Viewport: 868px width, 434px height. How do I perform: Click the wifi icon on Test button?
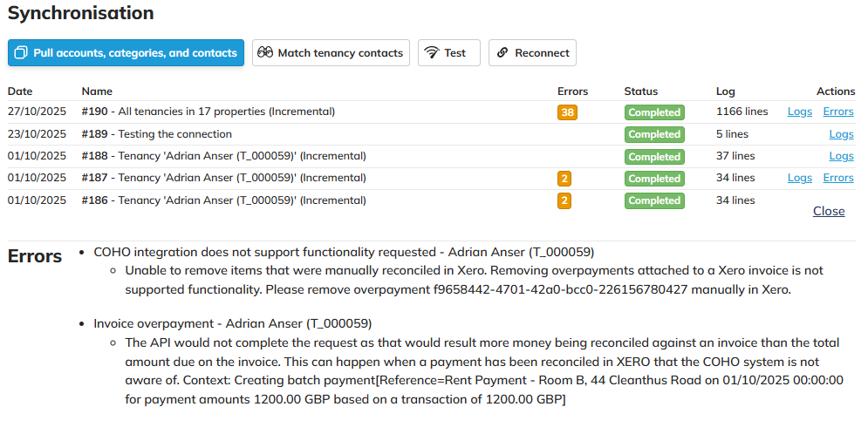click(431, 53)
